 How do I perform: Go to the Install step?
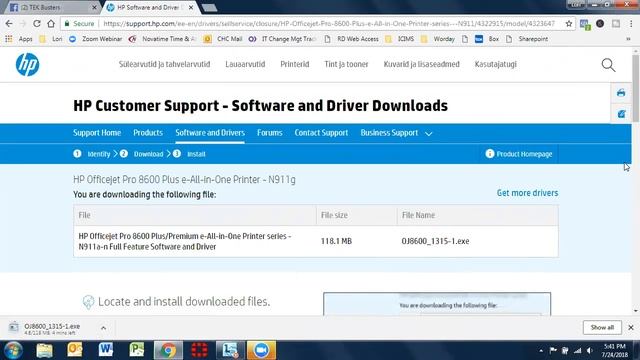pos(196,154)
